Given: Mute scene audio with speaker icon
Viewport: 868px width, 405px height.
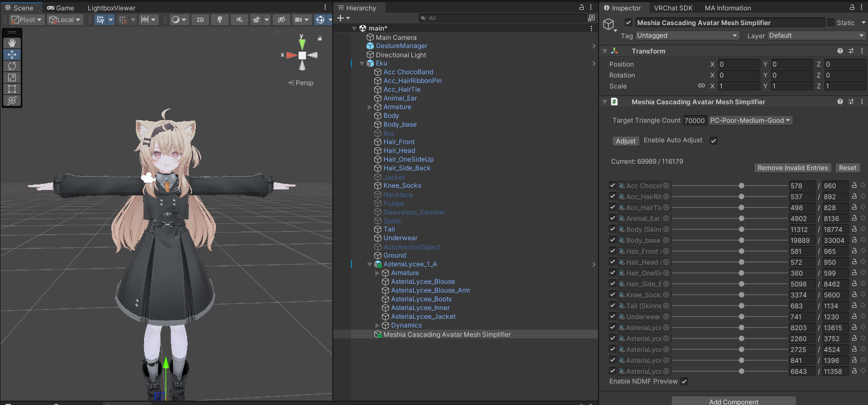Looking at the screenshot, I should (x=239, y=20).
